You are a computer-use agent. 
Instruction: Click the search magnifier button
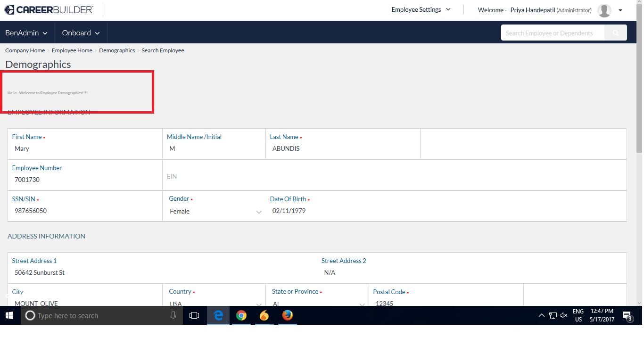[615, 33]
